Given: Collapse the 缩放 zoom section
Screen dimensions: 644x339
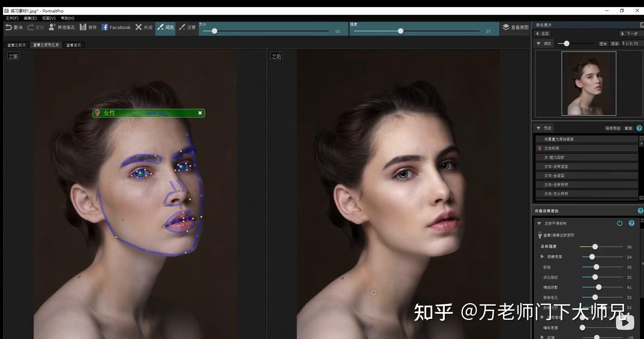Looking at the screenshot, I should (538, 43).
